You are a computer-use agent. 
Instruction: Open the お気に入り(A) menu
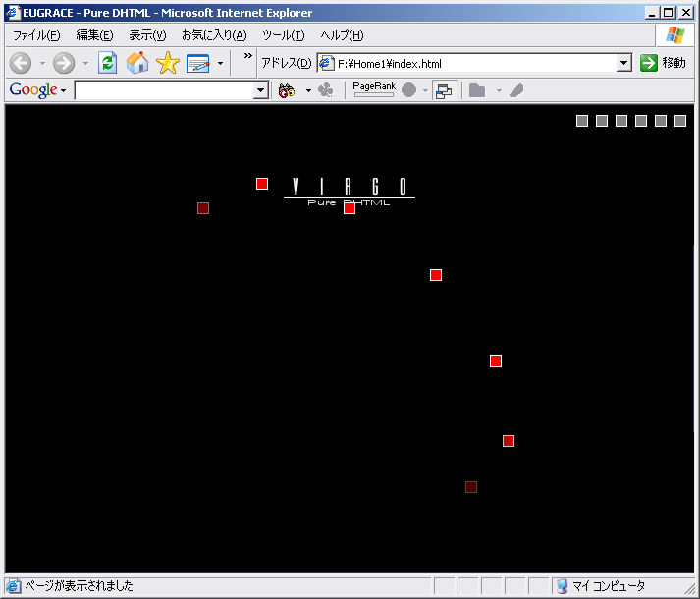[x=213, y=35]
